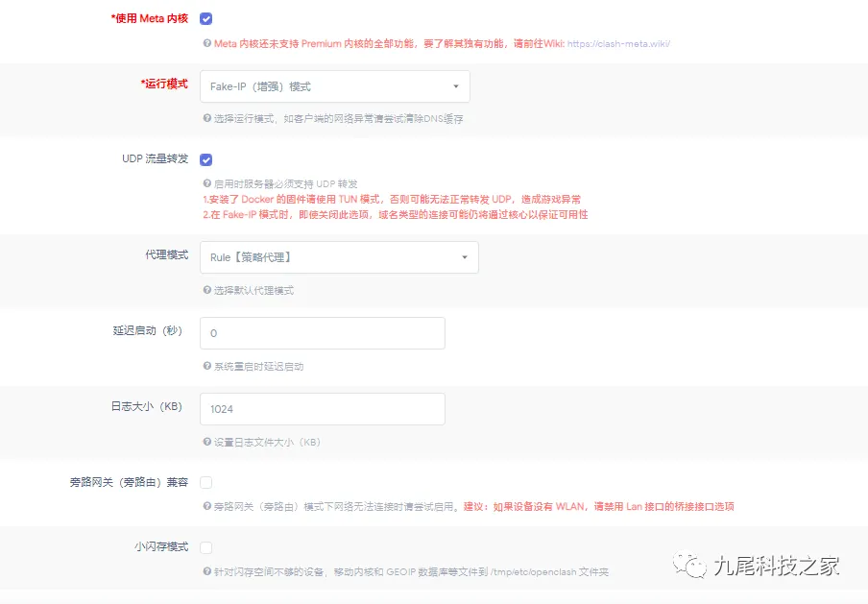Enable 旁路网关（旁路由）兼容 checkbox
The height and width of the screenshot is (604, 868).
tap(206, 482)
